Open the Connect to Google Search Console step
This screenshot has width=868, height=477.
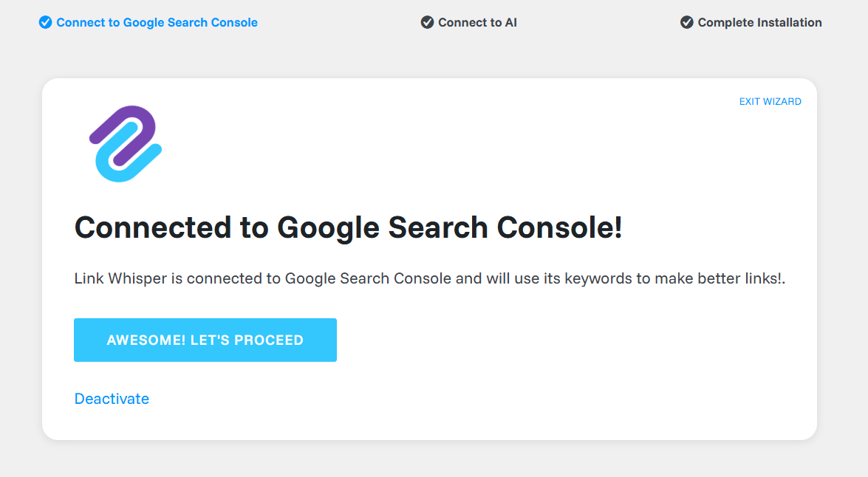click(157, 23)
